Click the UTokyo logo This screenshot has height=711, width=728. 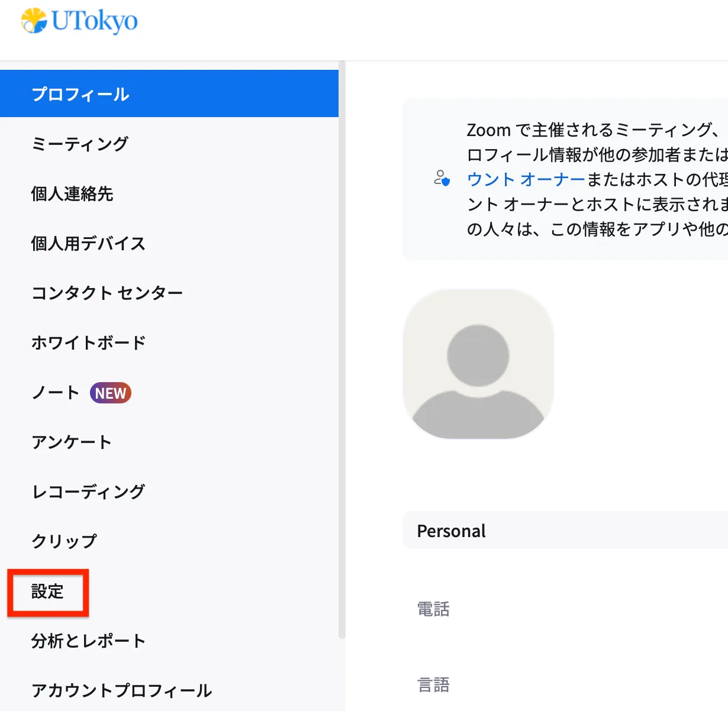pos(77,22)
